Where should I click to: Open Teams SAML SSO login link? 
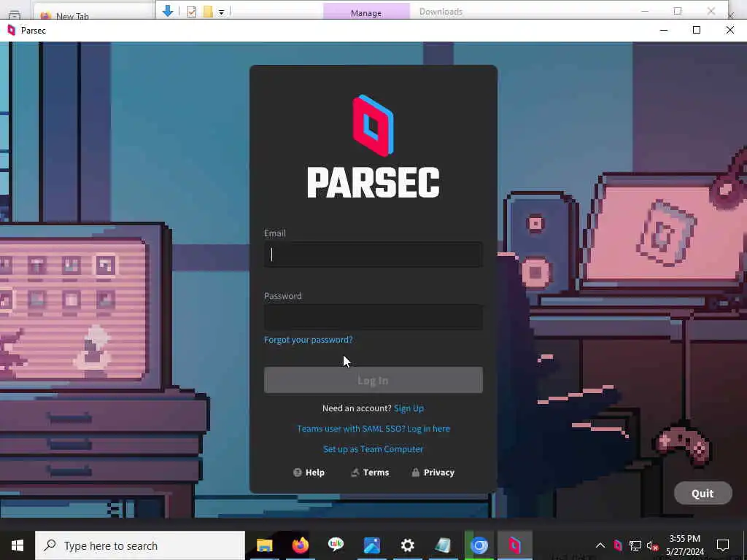point(373,429)
